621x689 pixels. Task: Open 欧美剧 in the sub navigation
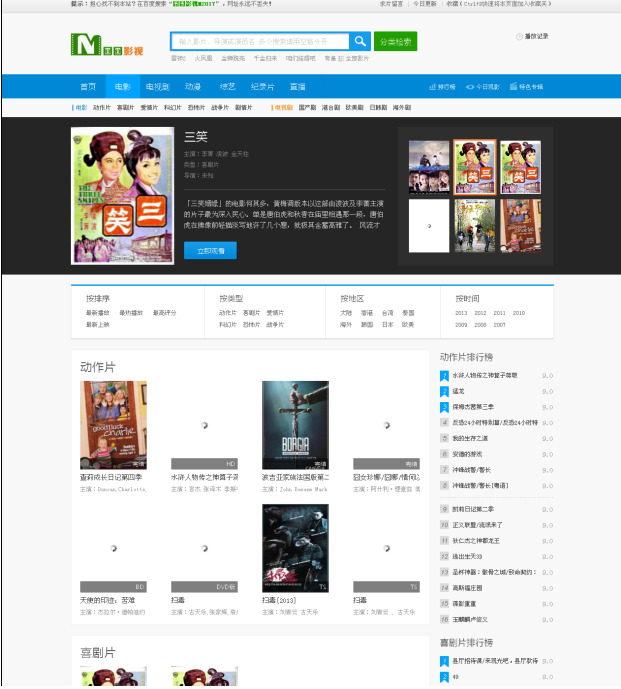coord(354,108)
